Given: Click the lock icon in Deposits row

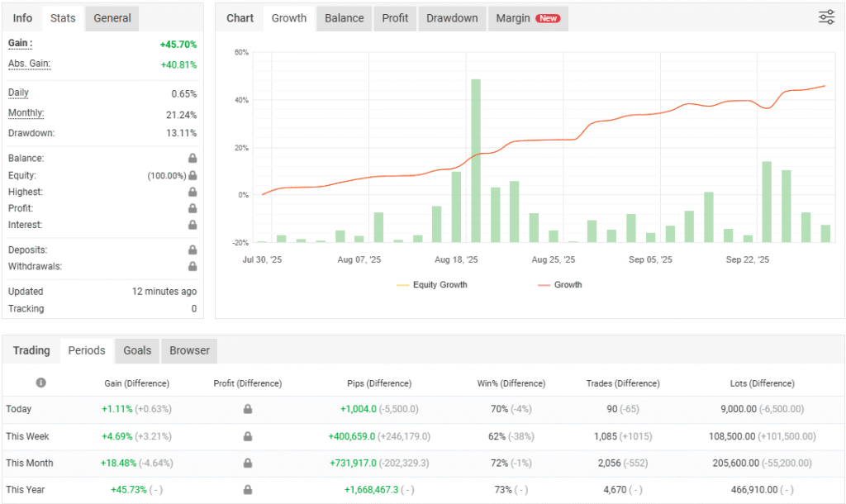Looking at the screenshot, I should pos(192,250).
